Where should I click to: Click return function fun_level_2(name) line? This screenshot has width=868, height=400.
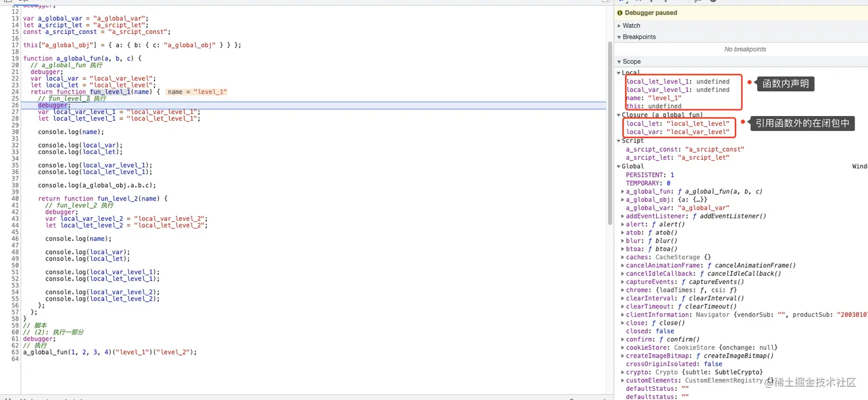(x=103, y=199)
